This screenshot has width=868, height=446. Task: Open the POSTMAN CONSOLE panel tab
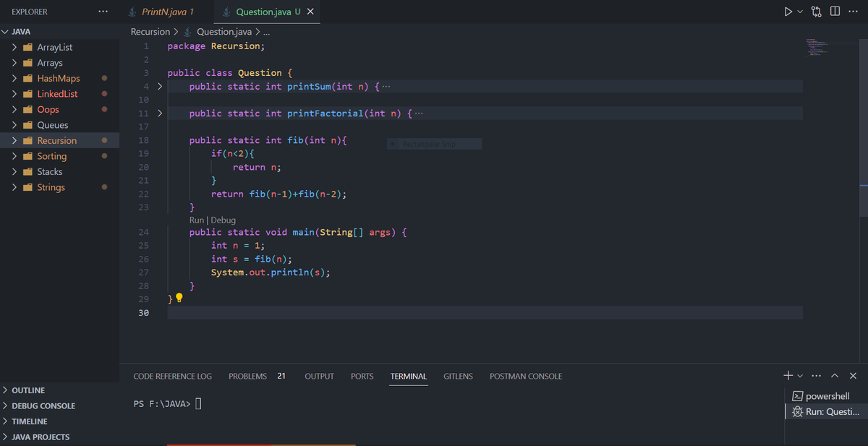coord(526,377)
